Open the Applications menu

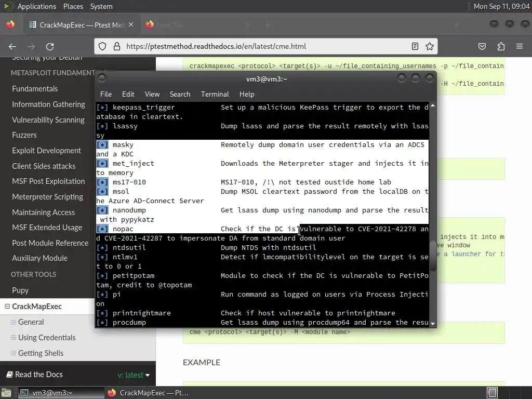37,6
